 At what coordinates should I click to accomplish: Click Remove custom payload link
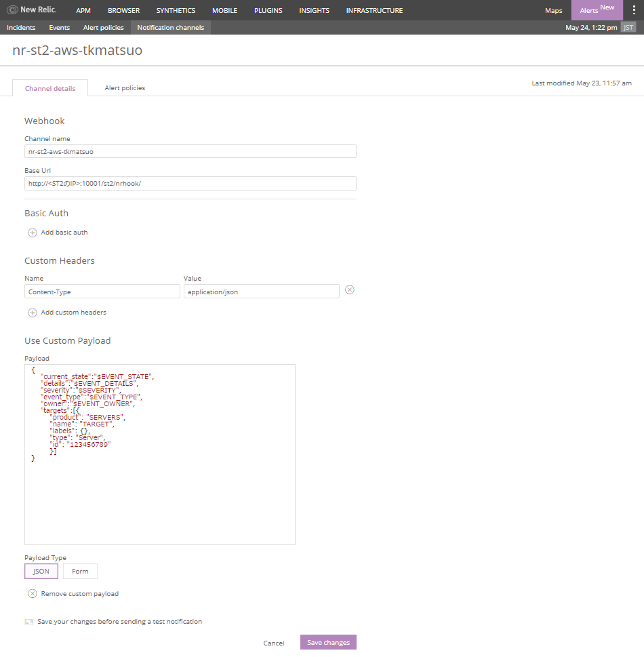click(79, 594)
